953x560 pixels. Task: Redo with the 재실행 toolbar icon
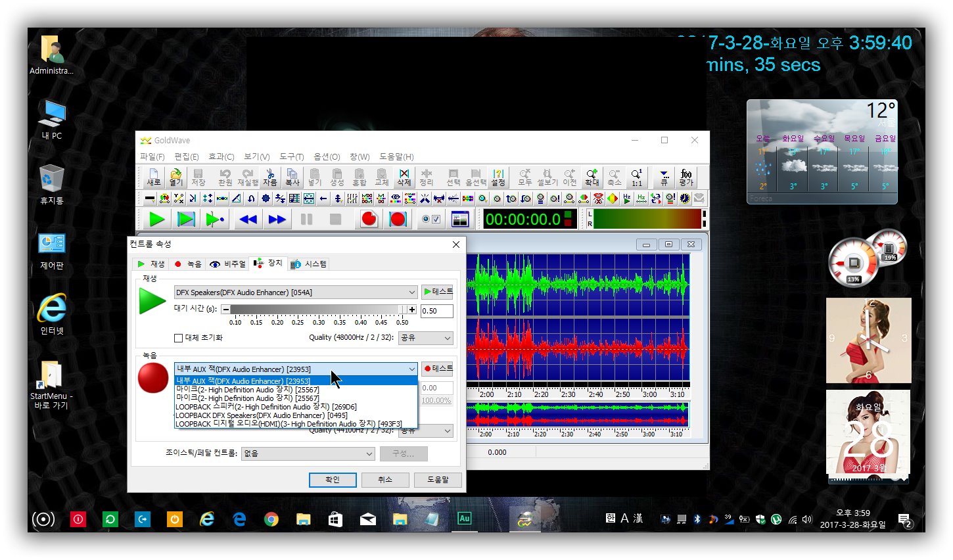[x=248, y=177]
